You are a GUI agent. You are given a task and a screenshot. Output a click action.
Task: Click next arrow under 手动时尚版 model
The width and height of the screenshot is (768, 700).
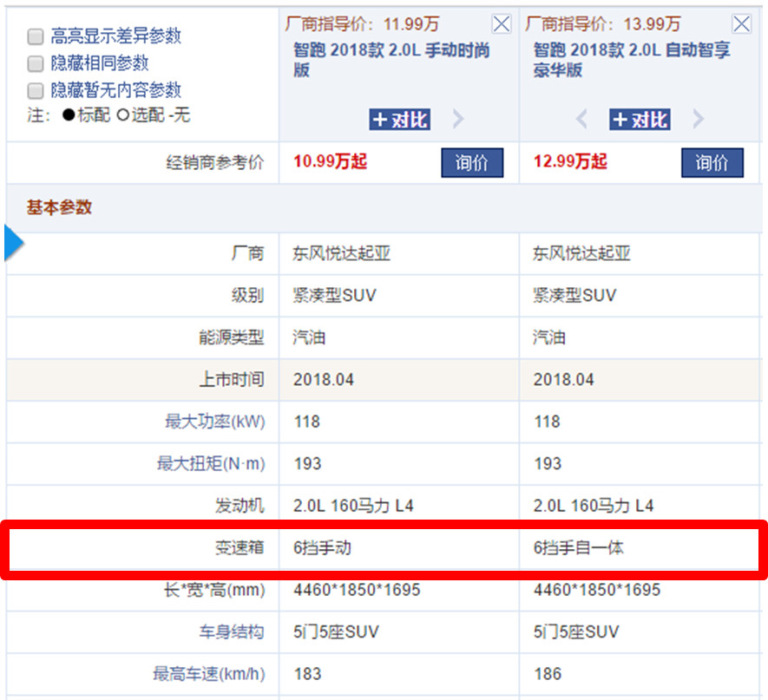coord(458,119)
